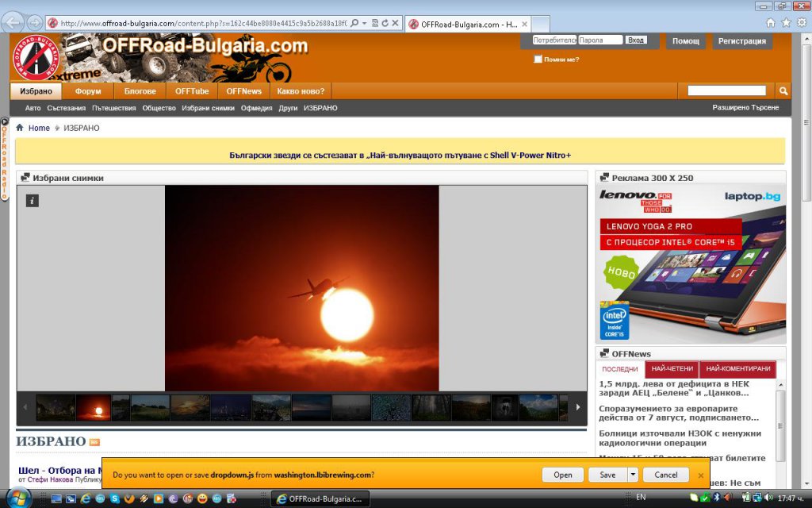Switch OFFNews to НАЙ-КОМЕНТИРАНИ tab
The height and width of the screenshot is (508, 812).
coord(738,369)
